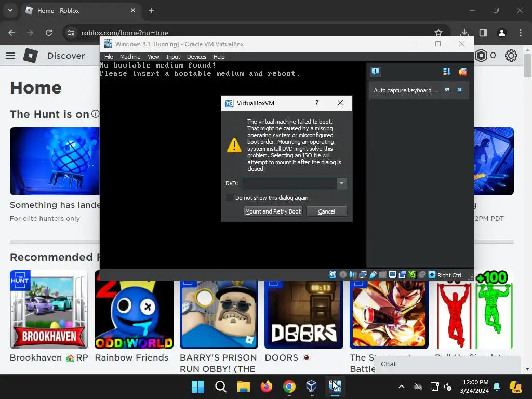
Task: Toggle Chrome side panel icon
Action: (483, 33)
